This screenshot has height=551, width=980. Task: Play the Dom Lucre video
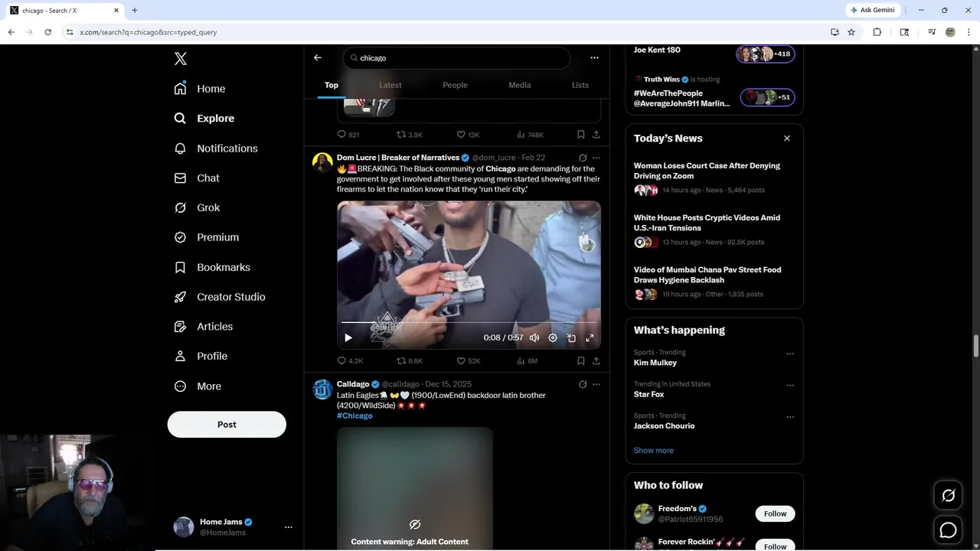click(348, 337)
